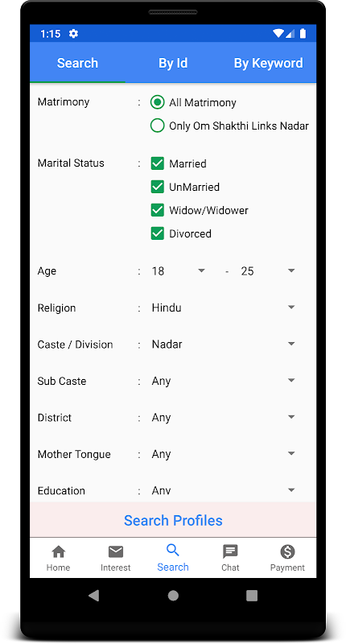Open the Payment dollar icon
Viewport: 346px width, 644px height.
coord(287,551)
